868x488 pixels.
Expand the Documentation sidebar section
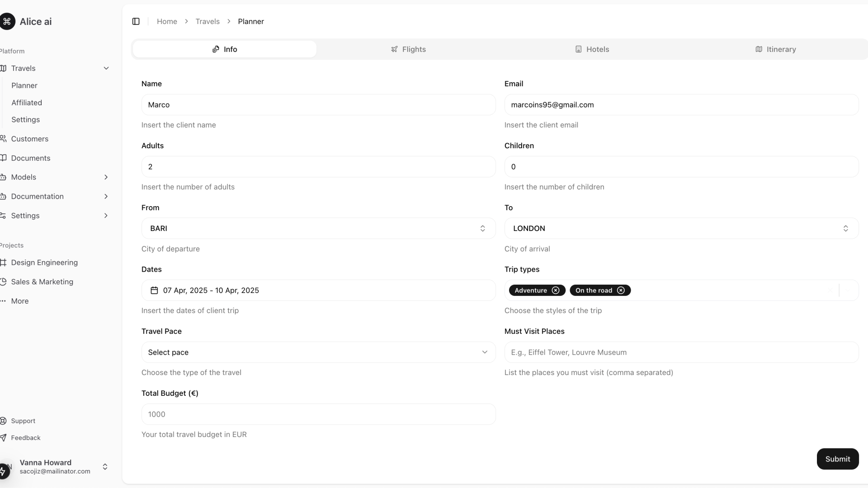tap(106, 197)
